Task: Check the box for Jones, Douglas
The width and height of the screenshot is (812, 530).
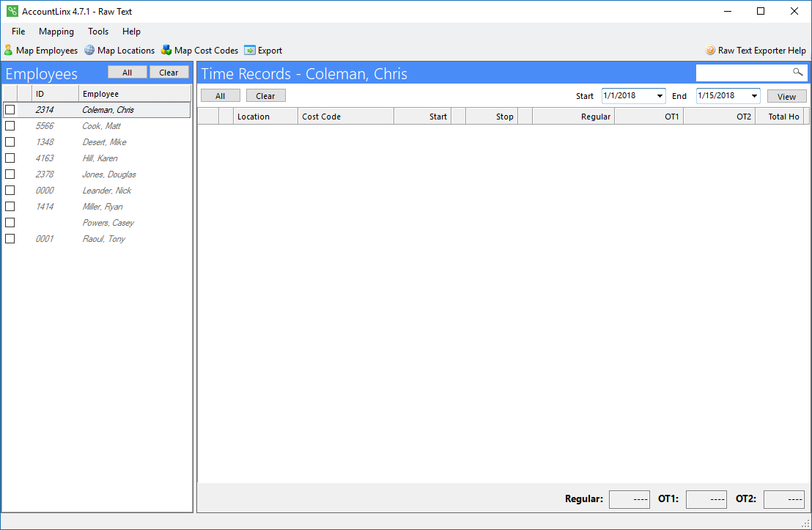Action: point(10,174)
